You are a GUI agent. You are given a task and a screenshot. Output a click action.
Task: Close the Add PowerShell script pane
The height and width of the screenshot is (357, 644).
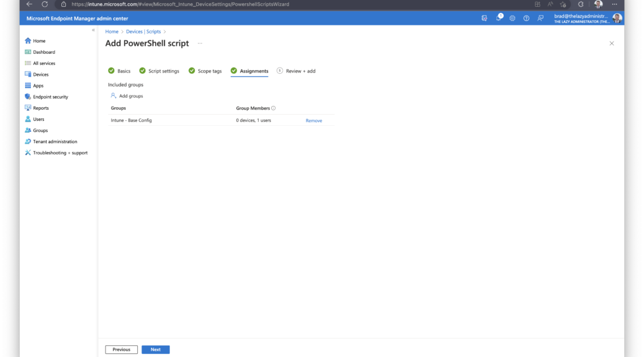612,43
